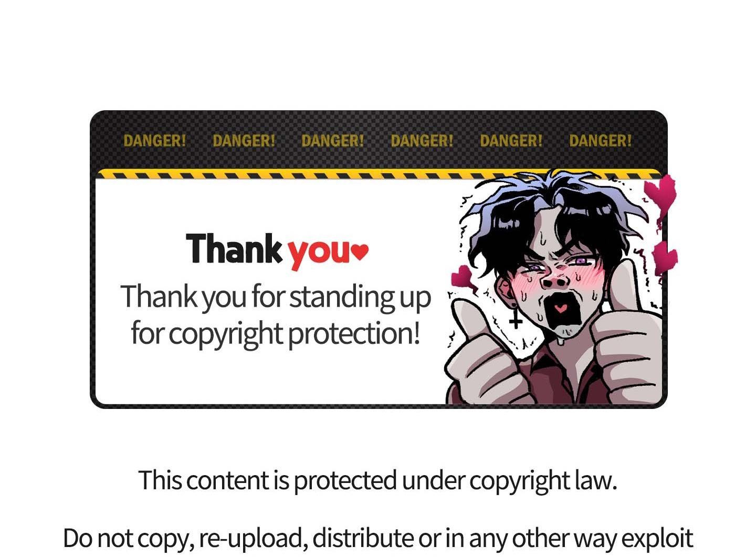Click the last "DANGER!" label in banner
The height and width of the screenshot is (557, 756).
tap(600, 141)
